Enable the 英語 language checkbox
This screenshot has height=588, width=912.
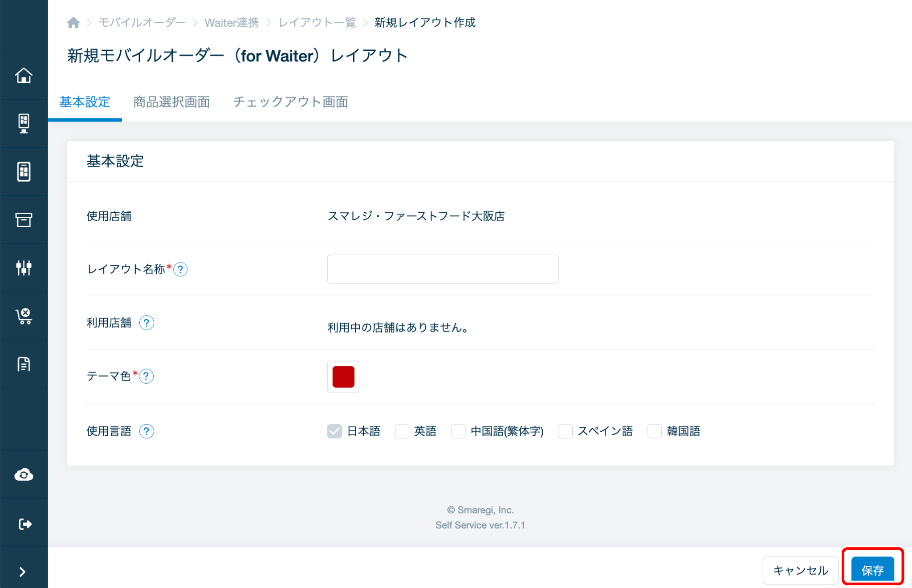(x=402, y=431)
